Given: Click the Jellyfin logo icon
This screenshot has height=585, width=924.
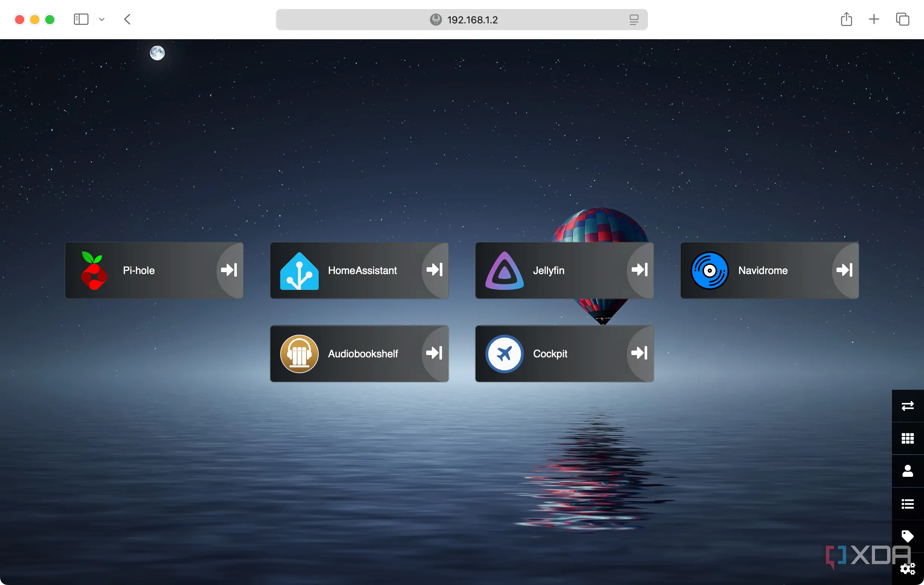Looking at the screenshot, I should coord(504,270).
